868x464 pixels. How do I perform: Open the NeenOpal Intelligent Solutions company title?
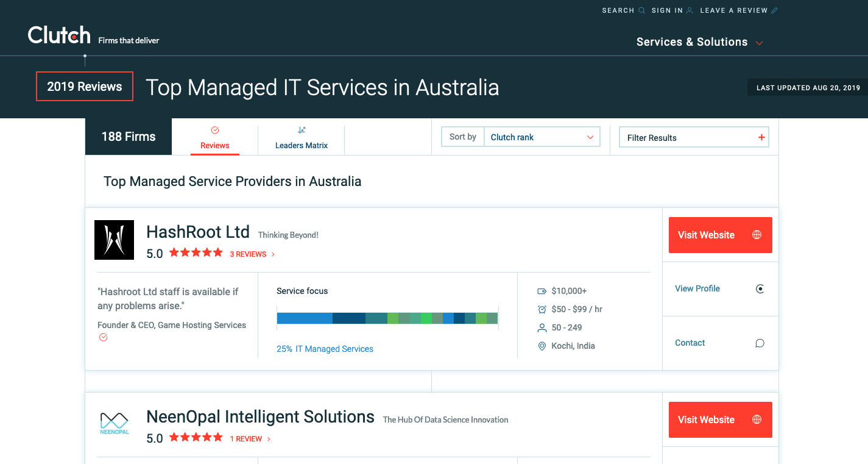[260, 416]
